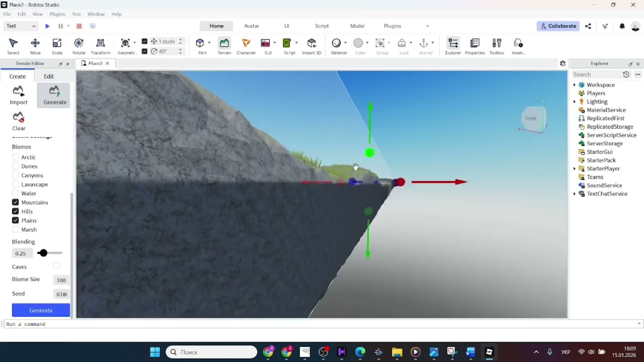Enable the Arctic biome checkbox

16,157
